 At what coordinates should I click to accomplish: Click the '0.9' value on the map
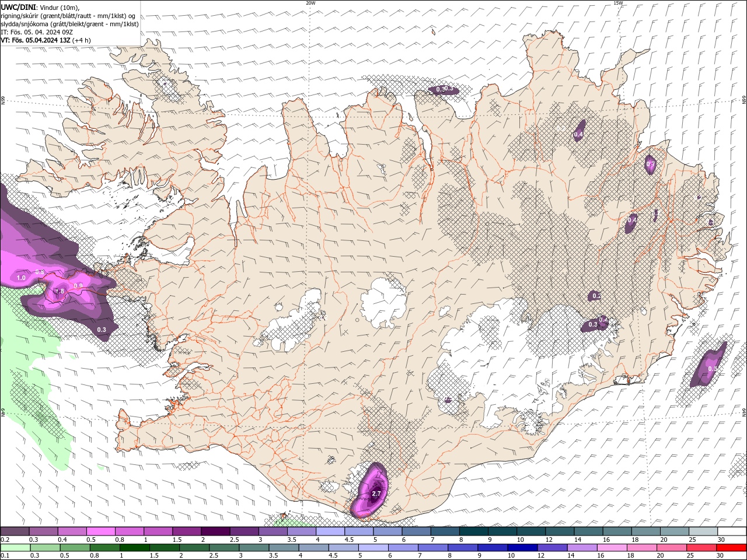coord(78,285)
